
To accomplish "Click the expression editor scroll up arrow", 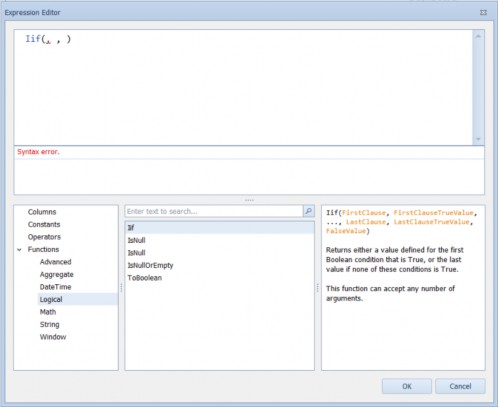I will [x=478, y=36].
